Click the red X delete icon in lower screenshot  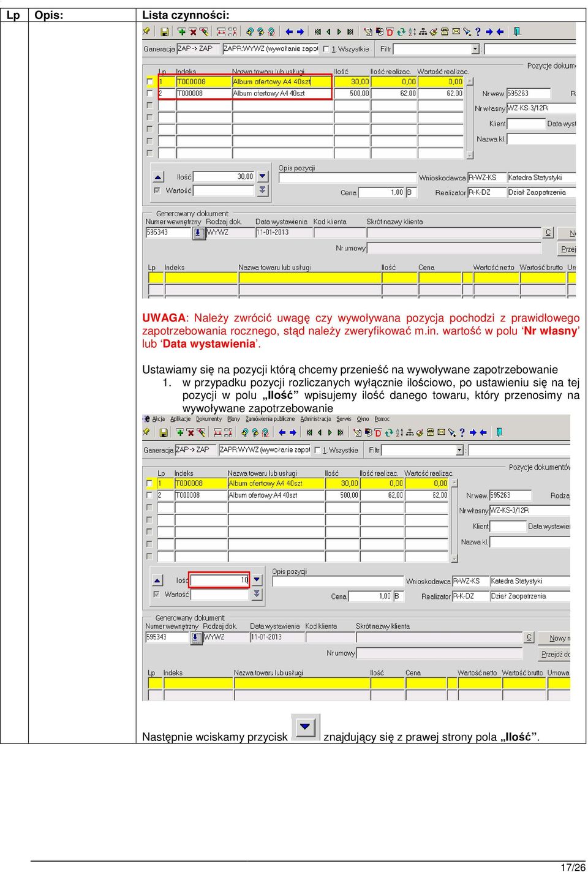point(190,432)
